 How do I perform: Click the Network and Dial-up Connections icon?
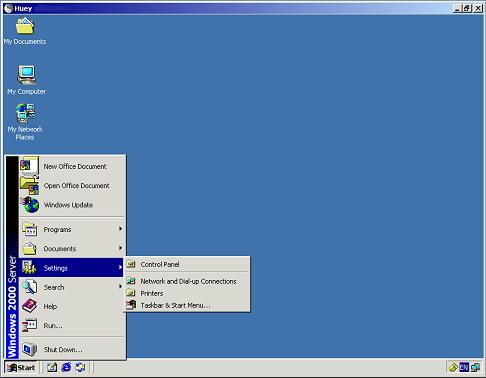click(x=131, y=281)
